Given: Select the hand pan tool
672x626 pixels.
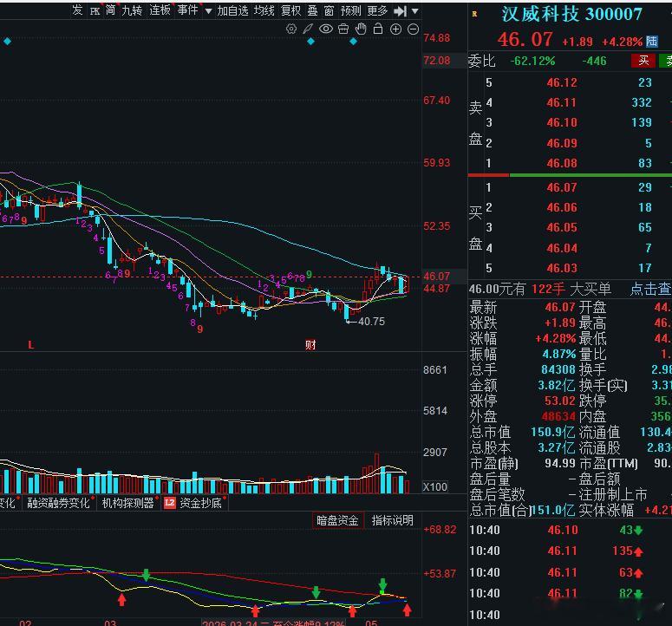Looking at the screenshot, I should [361, 29].
